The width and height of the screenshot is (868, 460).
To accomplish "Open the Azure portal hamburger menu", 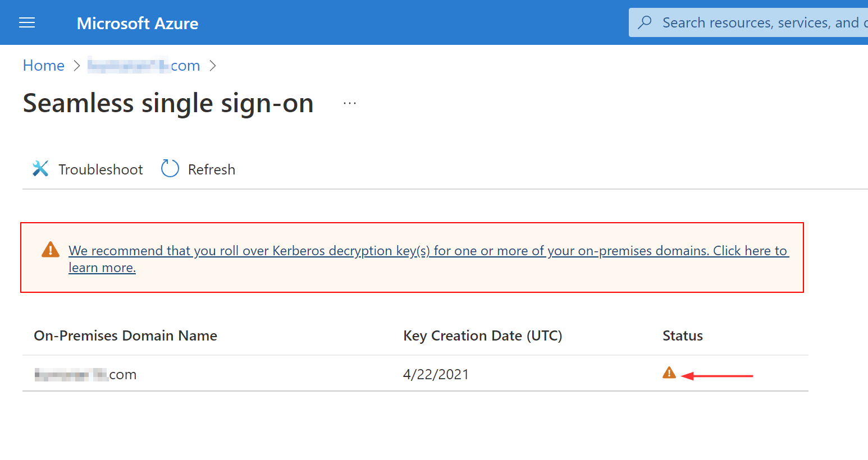I will coord(26,22).
